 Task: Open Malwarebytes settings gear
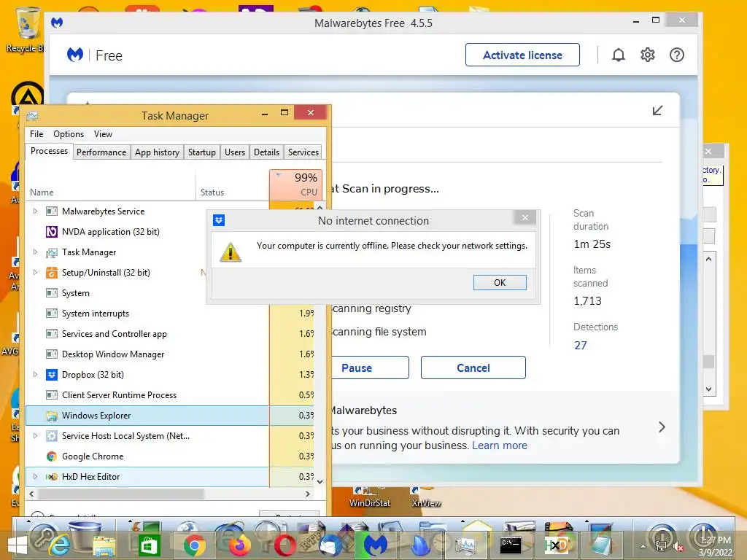[x=648, y=55]
